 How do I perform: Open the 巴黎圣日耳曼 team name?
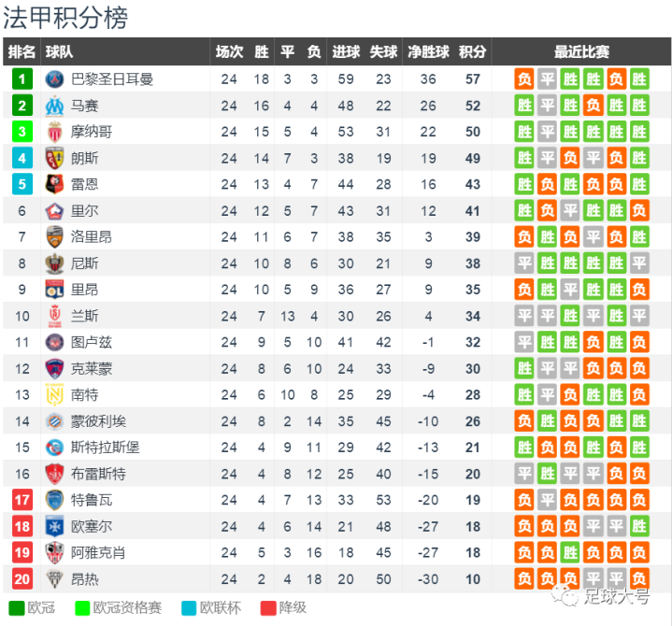(112, 79)
